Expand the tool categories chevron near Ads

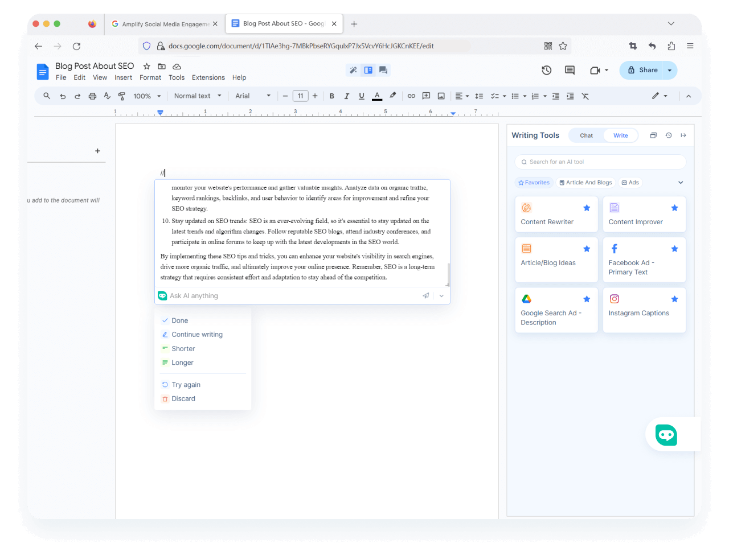click(680, 182)
